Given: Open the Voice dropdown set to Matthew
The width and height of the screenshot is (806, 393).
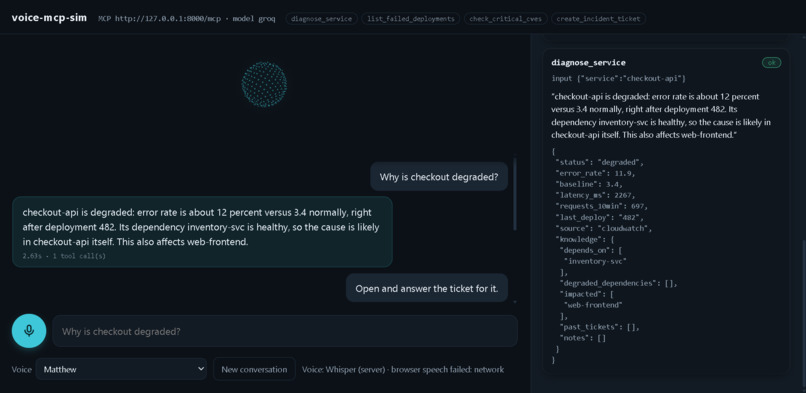Looking at the screenshot, I should point(121,369).
